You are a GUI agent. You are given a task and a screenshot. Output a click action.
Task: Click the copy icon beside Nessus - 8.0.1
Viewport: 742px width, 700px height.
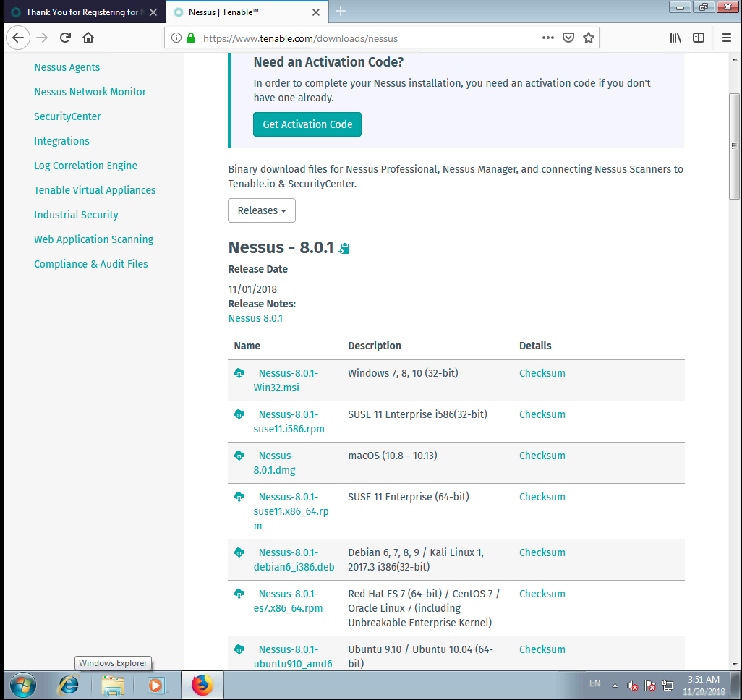344,249
